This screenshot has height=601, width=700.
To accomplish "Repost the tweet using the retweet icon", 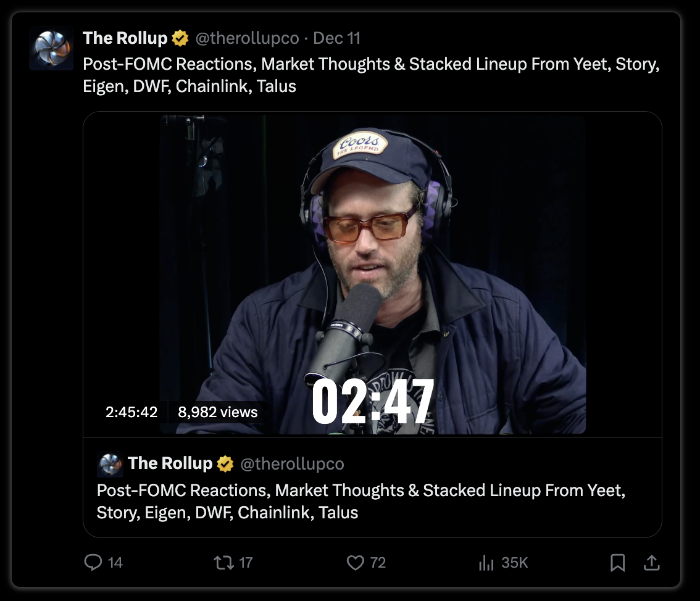I will [x=223, y=562].
